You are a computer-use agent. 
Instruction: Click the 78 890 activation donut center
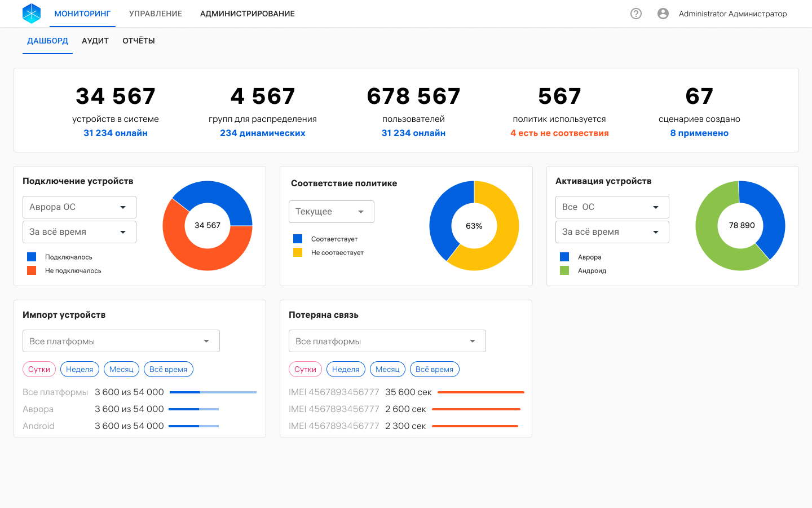click(742, 225)
